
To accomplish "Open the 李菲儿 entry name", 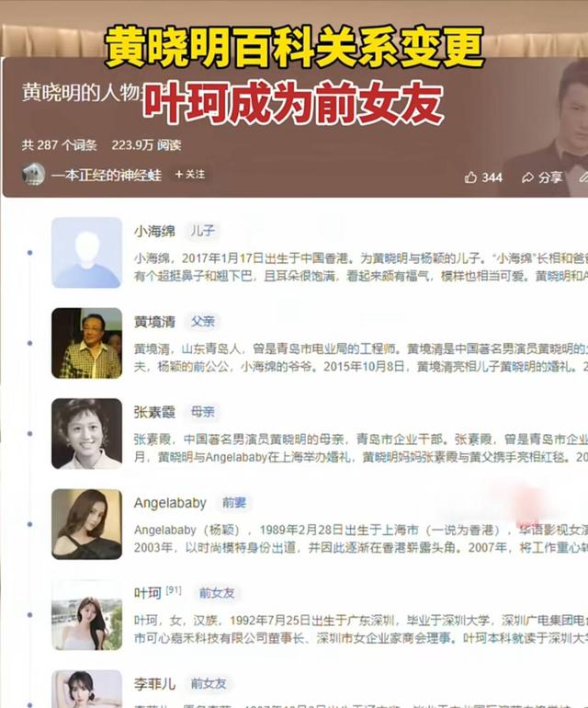I will point(154,683).
